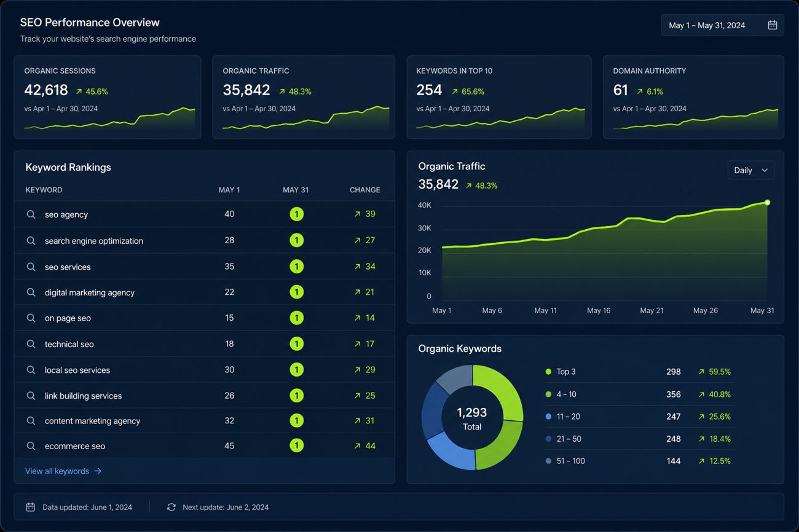Click the 21 – 50 count value 248
The image size is (799, 532).
point(674,439)
